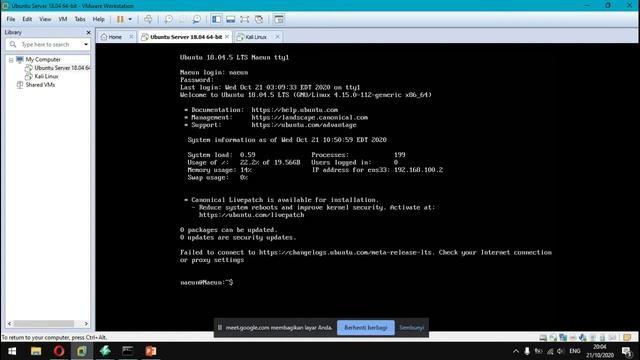Click the IP address 192.168.100.2 text
640x360 pixels.
418,170
